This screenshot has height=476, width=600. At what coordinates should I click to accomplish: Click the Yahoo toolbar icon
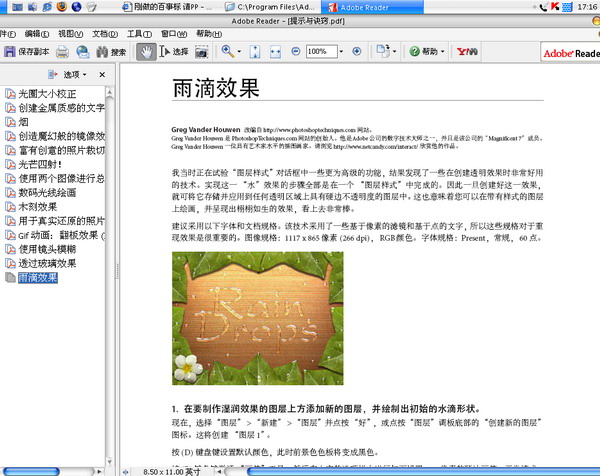(x=467, y=51)
